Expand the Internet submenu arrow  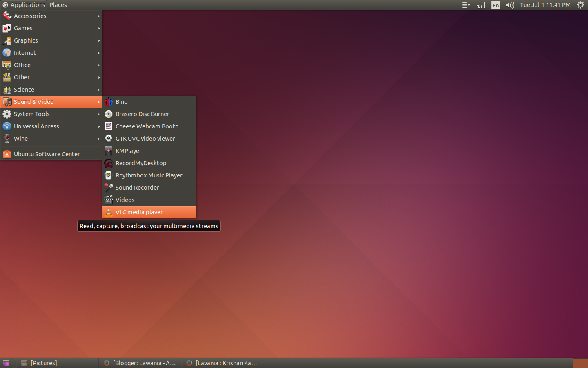click(x=98, y=53)
